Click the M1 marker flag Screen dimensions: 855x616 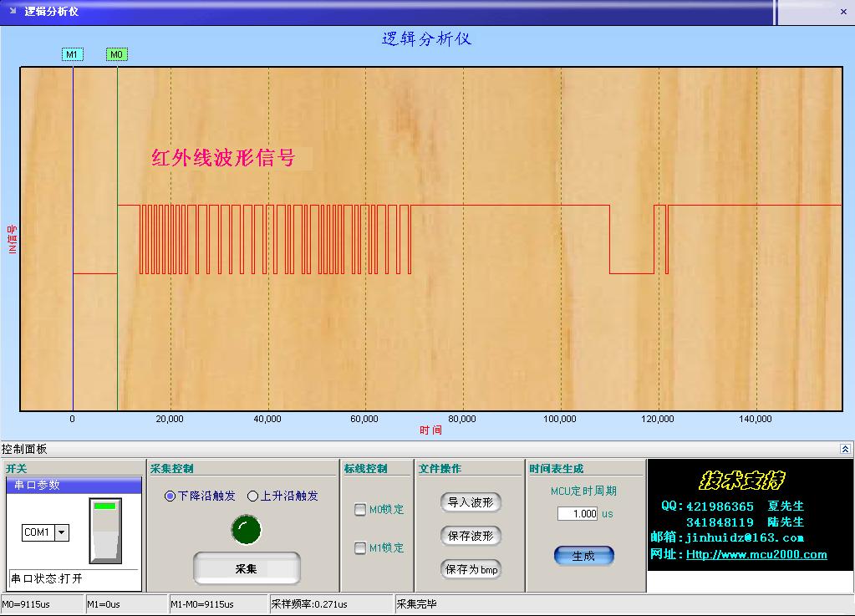[73, 54]
